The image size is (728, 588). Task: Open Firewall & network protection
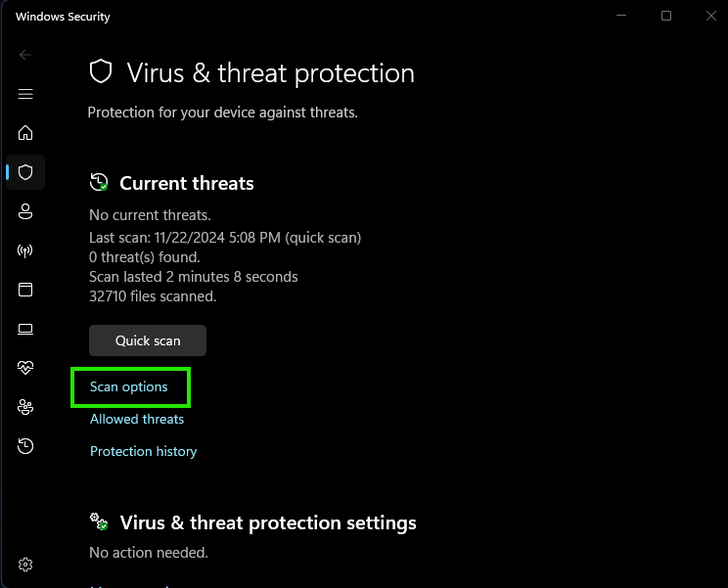(x=25, y=250)
